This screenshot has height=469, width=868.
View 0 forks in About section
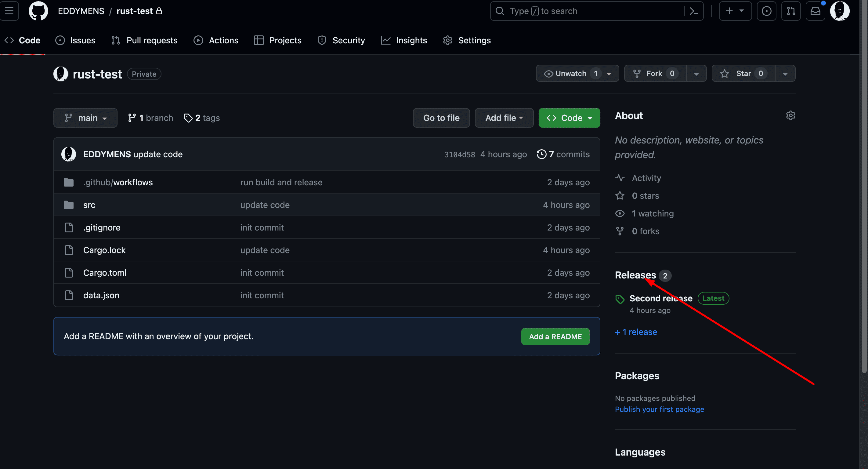pyautogui.click(x=637, y=231)
